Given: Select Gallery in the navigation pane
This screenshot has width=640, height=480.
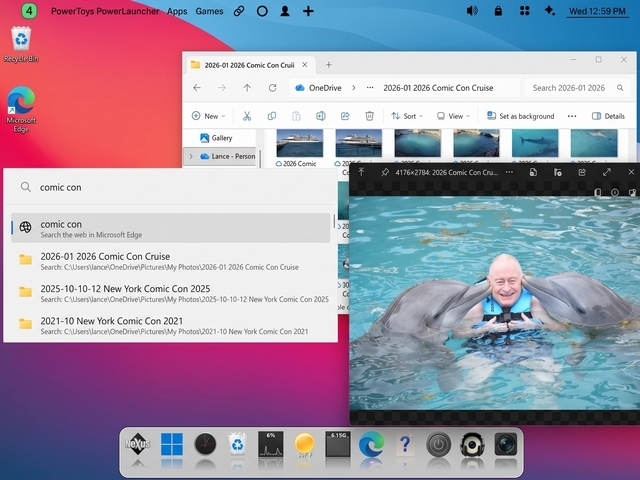Looking at the screenshot, I should click(217, 138).
